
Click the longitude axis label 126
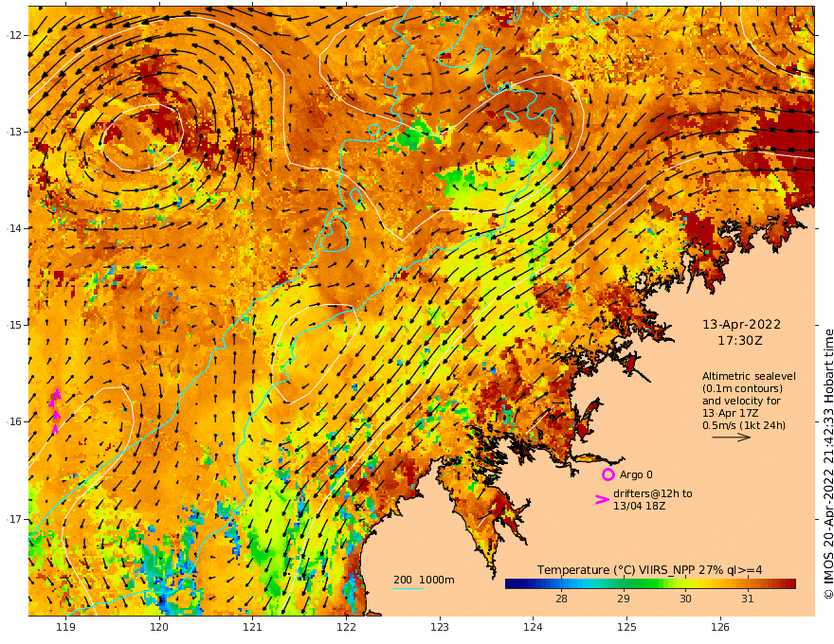coord(720,628)
